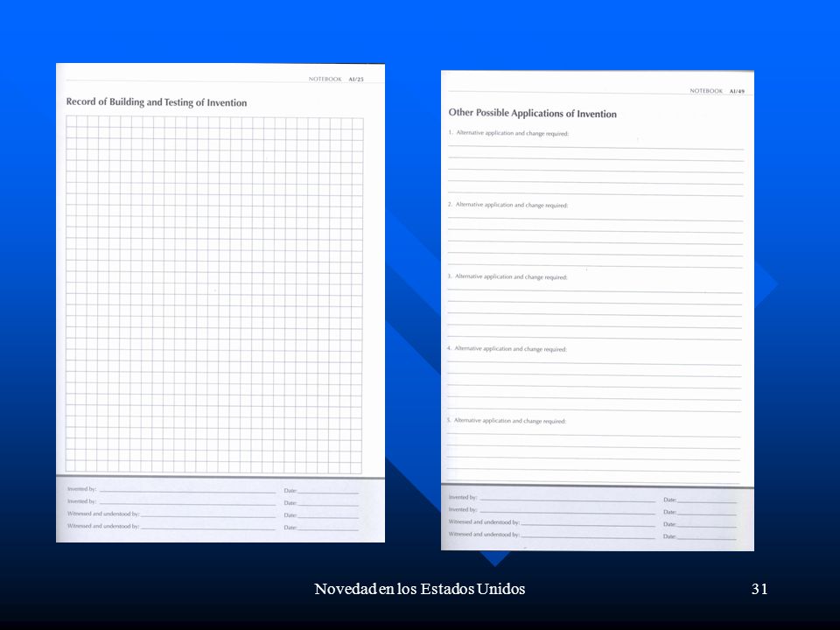This screenshot has width=840, height=630.
Task: Click item "1. Alternative application and change required"
Action: [508, 133]
